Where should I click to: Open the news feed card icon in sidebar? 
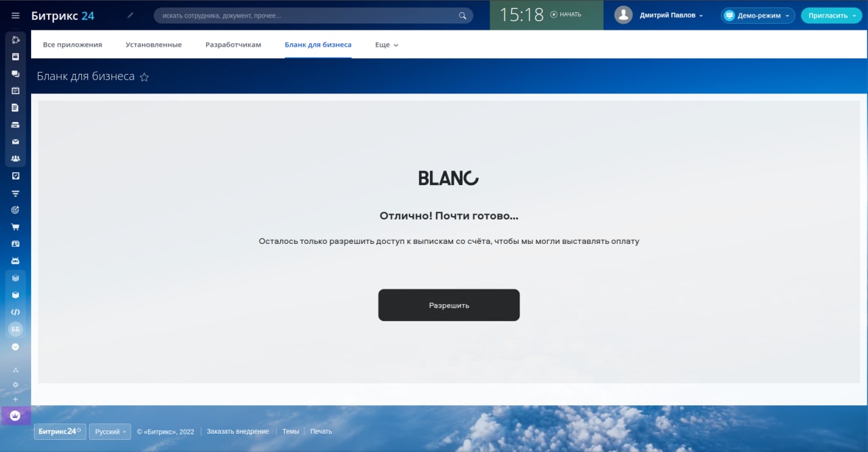click(16, 57)
